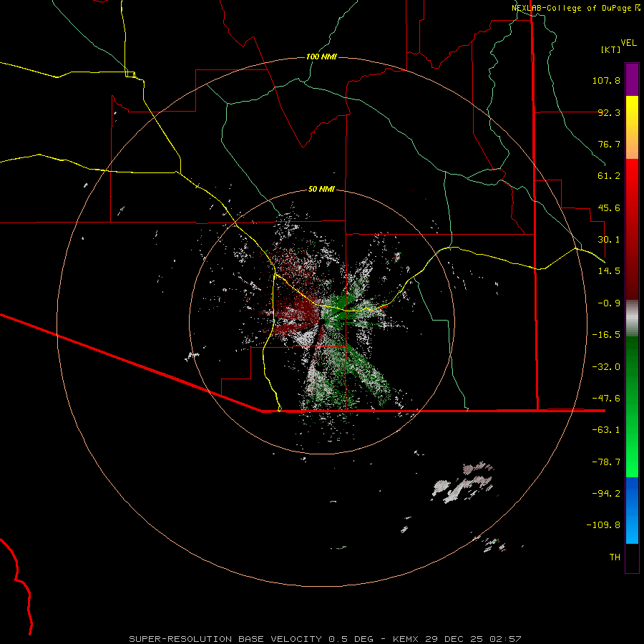Click the TH threshold label in legend
The width and height of the screenshot is (644, 644).
(x=615, y=557)
